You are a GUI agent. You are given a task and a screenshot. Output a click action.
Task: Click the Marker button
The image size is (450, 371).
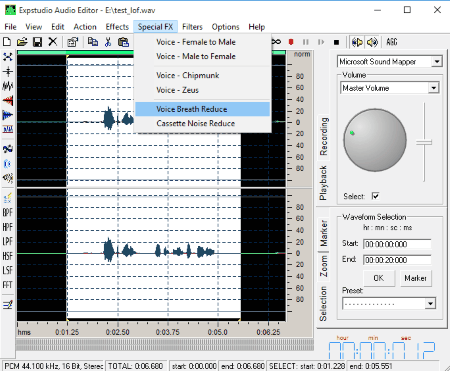[415, 278]
